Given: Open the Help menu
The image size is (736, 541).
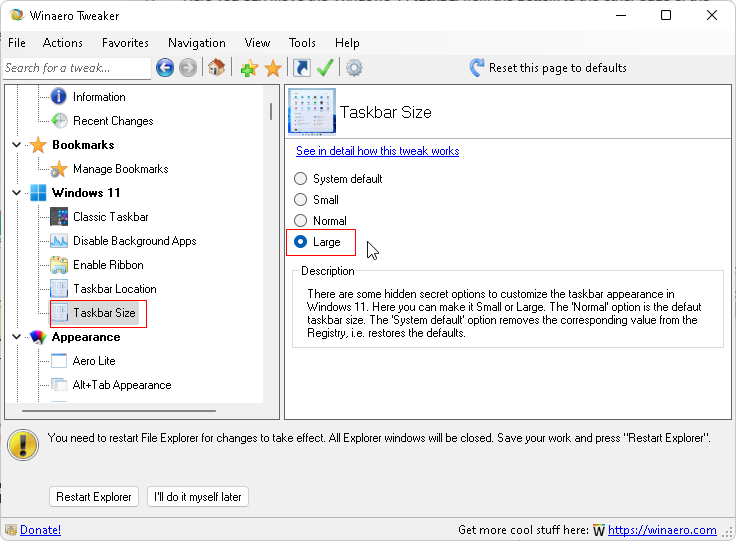Looking at the screenshot, I should tap(347, 43).
